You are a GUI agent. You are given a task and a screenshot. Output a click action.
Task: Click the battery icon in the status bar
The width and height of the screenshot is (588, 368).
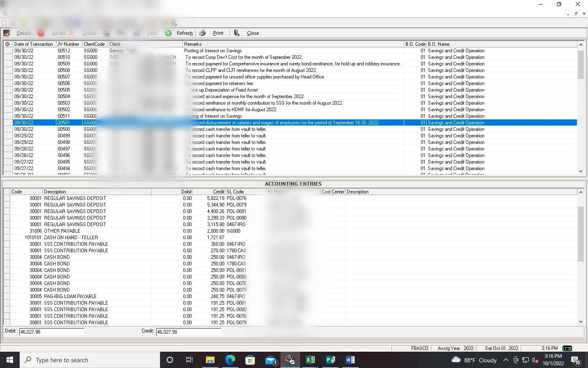pos(567,348)
